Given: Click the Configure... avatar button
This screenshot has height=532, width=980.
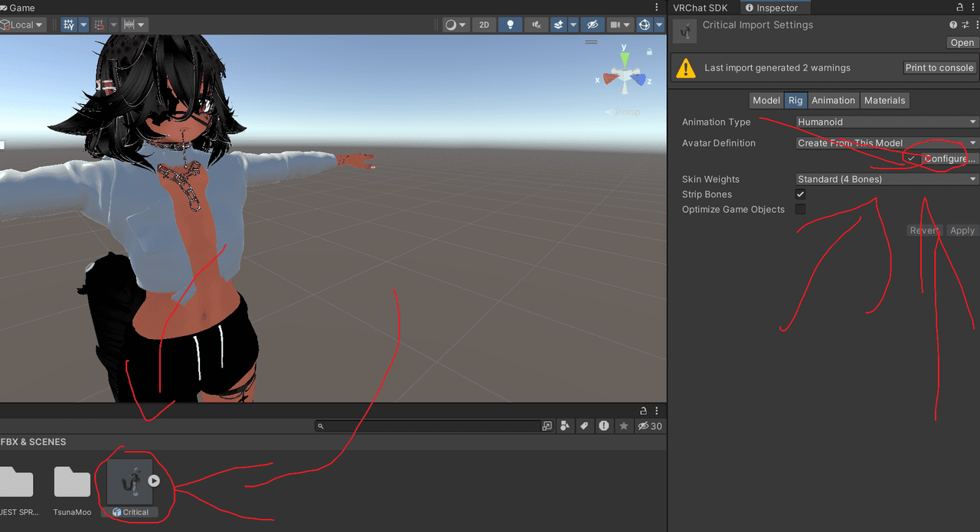Looking at the screenshot, I should [x=950, y=158].
